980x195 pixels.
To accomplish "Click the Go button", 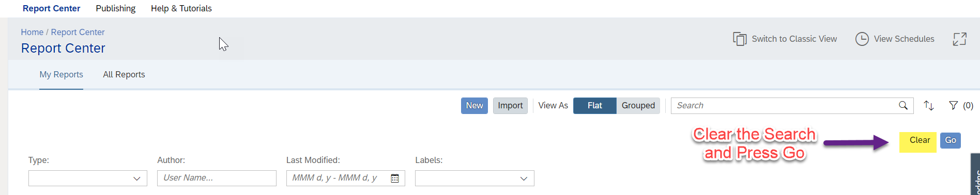I will (951, 140).
